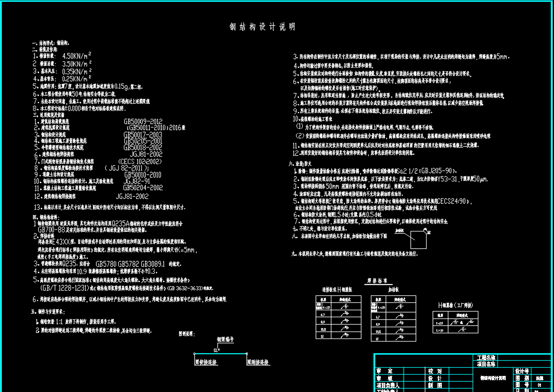Click the 梁铰接连接 legend label
Image resolution: width=554 pixels, height=392 pixels.
[206, 362]
